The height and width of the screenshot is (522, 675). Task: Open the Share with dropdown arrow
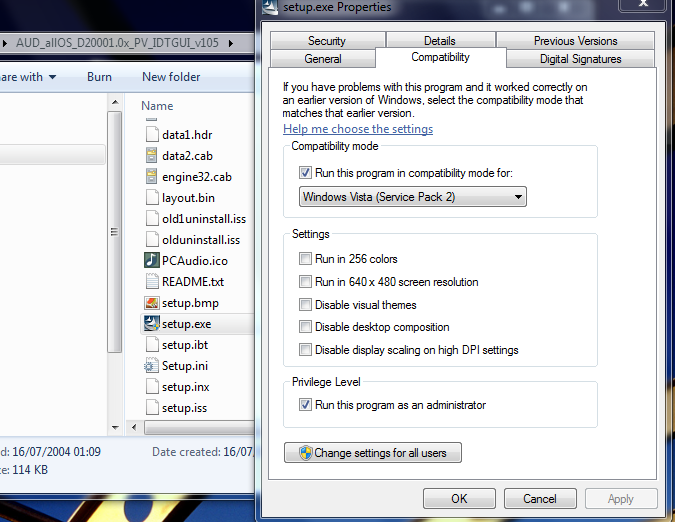coord(53,77)
